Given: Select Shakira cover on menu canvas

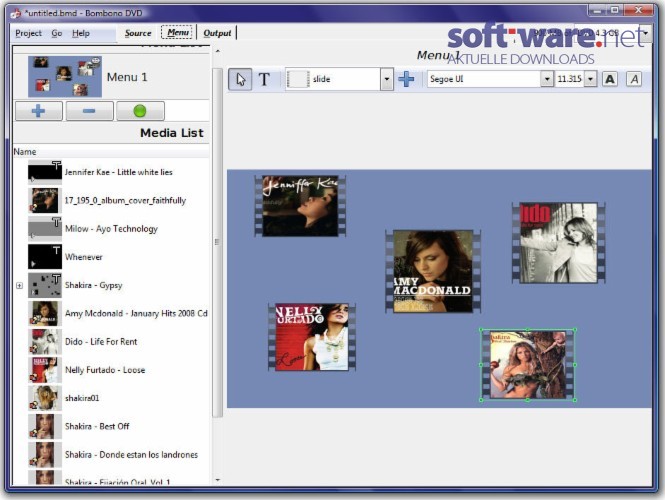Looking at the screenshot, I should click(528, 365).
